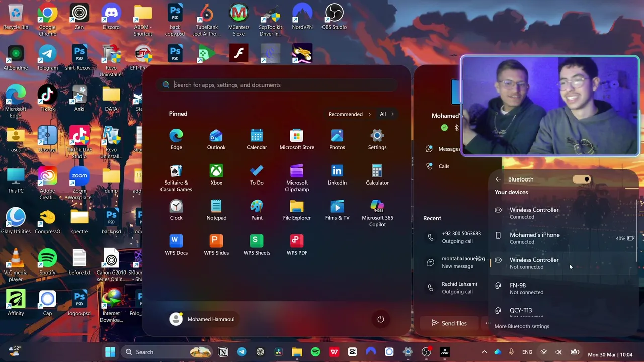
Task: Select before.txt file on desktop
Action: (x=79, y=262)
